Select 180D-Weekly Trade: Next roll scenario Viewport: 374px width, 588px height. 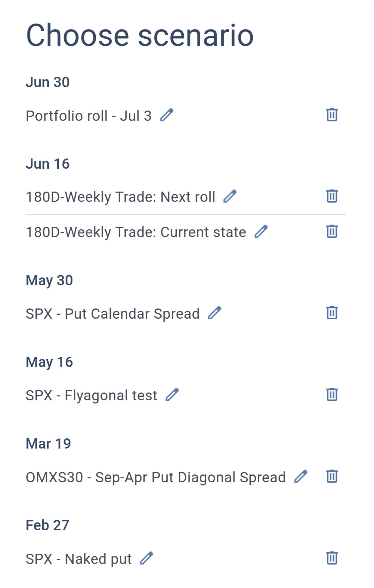pyautogui.click(x=120, y=197)
